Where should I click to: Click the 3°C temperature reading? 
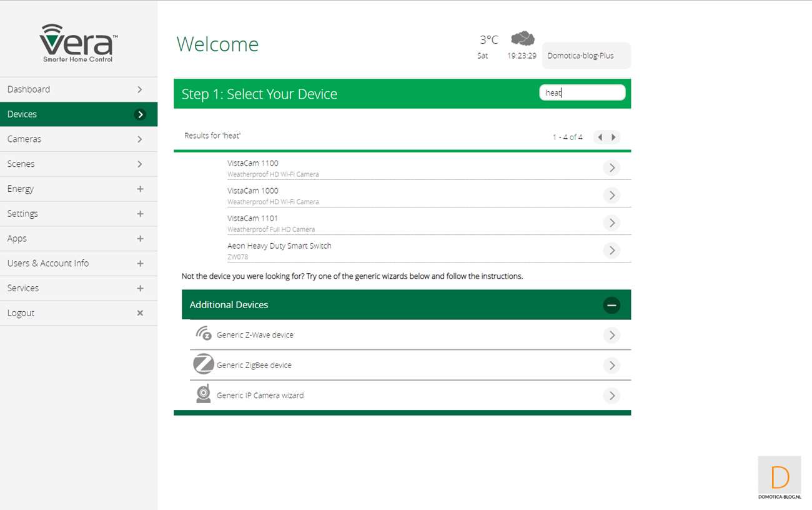(x=489, y=40)
